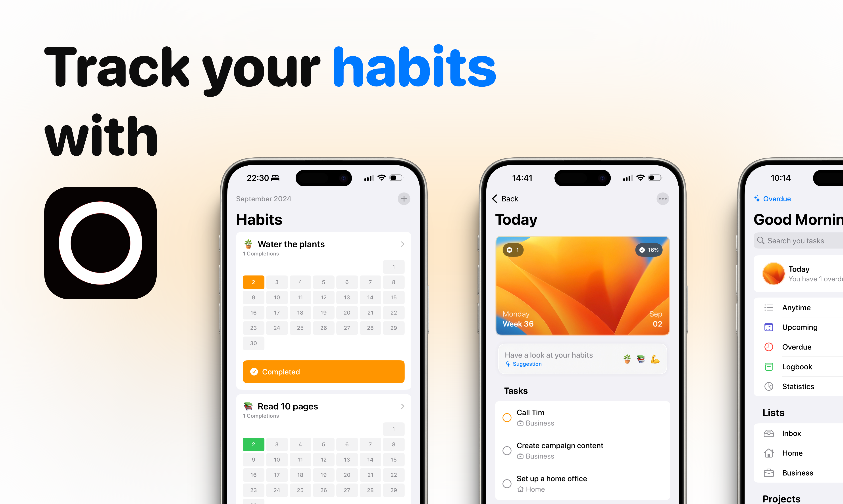The width and height of the screenshot is (843, 504).
Task: Toggle the Water the plants habit completed
Action: 324,371
